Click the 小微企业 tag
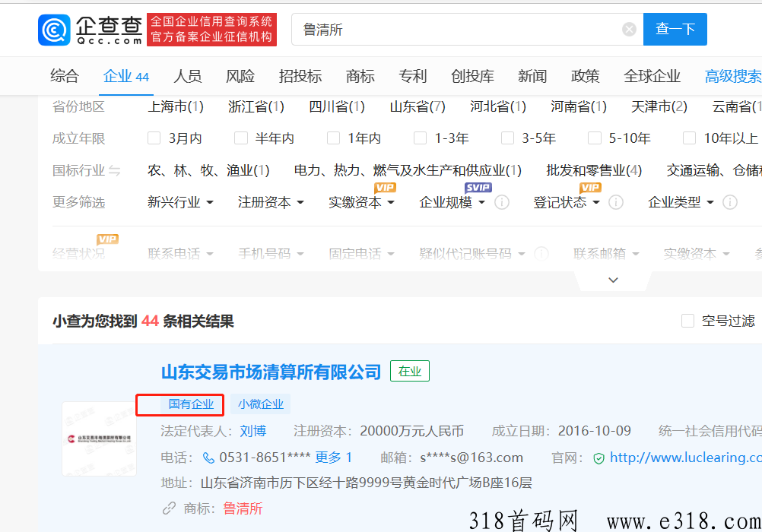 [261, 404]
